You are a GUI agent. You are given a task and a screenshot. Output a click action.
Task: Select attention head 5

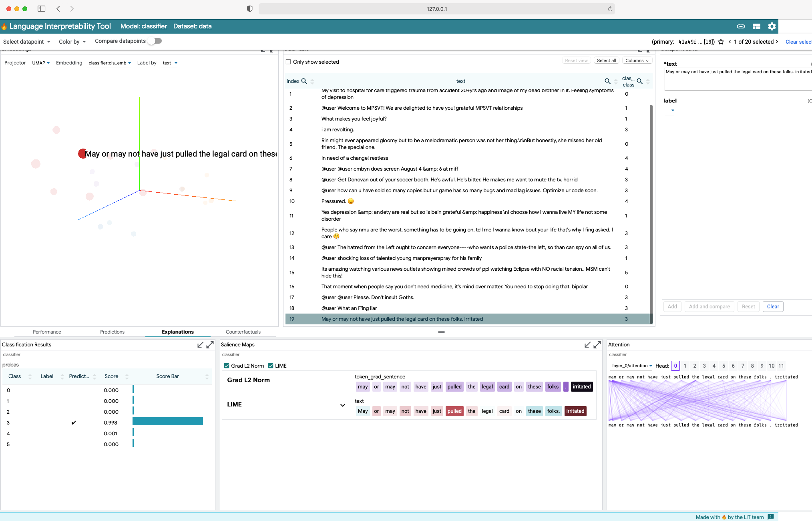[x=724, y=366]
